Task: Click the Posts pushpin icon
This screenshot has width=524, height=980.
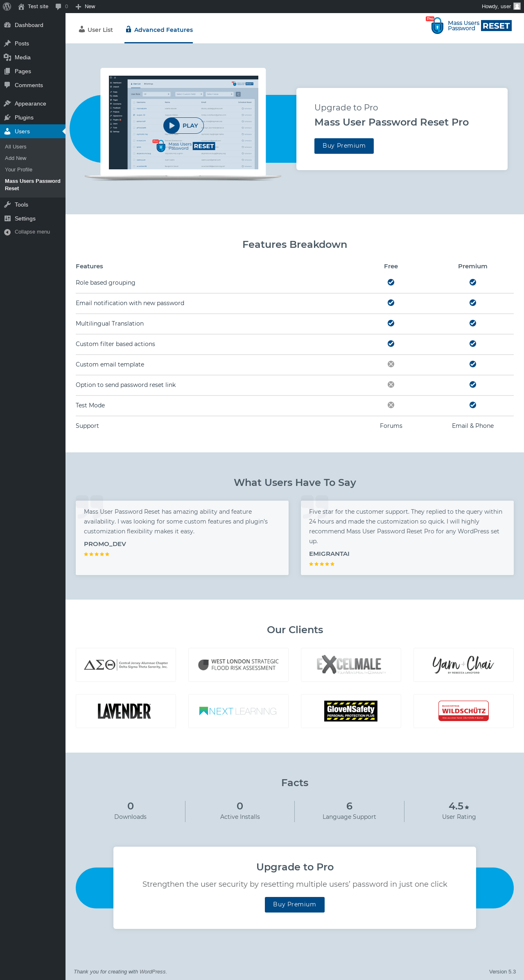Action: tap(7, 43)
